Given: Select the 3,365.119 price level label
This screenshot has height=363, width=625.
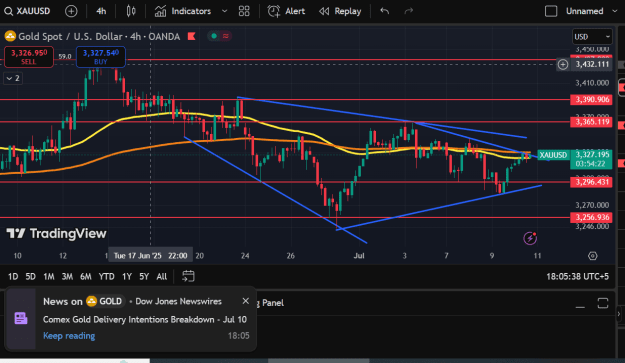Looking at the screenshot, I should [592, 122].
